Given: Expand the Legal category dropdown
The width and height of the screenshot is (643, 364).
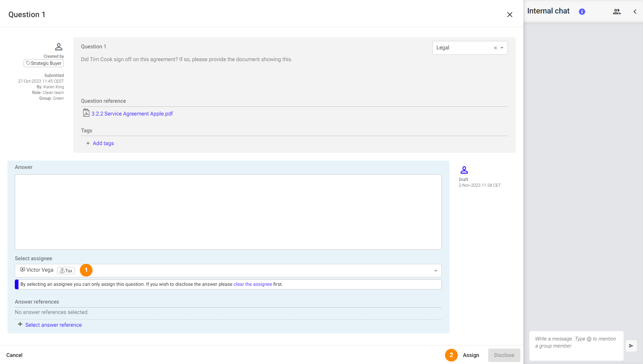Looking at the screenshot, I should [x=502, y=48].
